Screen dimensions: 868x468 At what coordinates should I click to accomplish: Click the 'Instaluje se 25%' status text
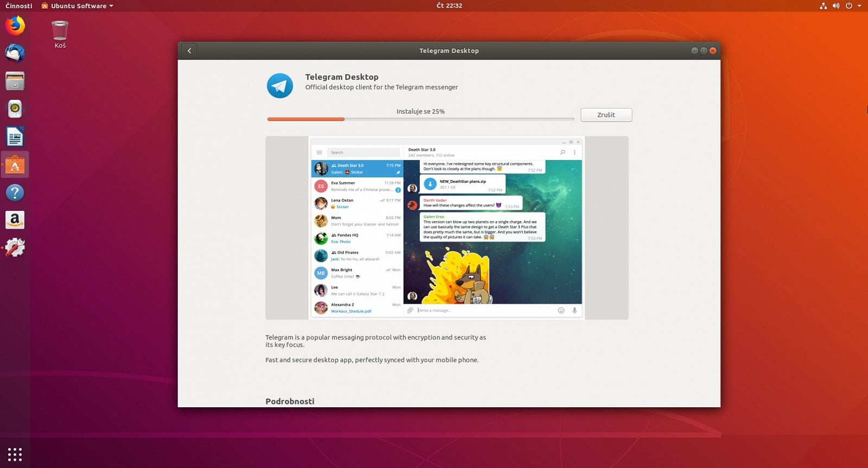(x=420, y=111)
